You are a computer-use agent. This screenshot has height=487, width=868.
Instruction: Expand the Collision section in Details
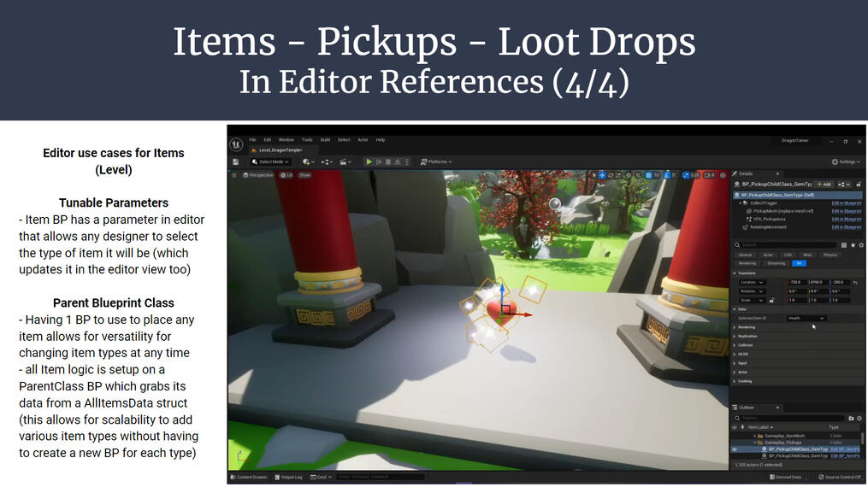747,344
